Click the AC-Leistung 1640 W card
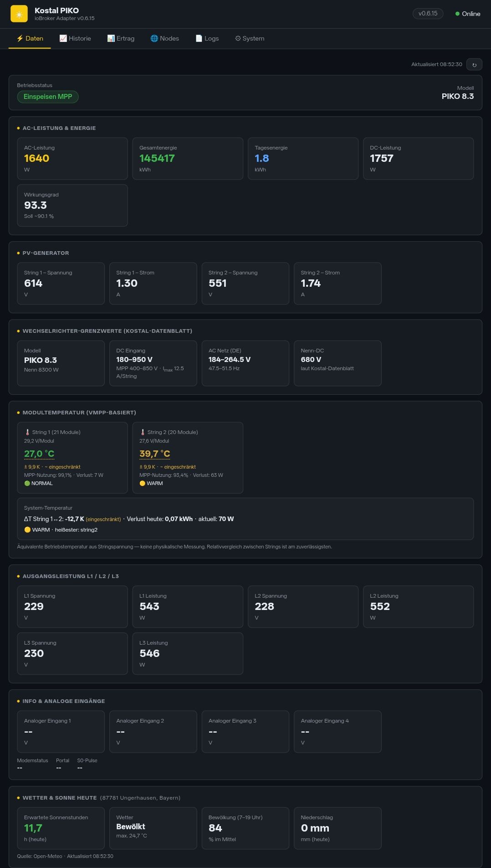 coord(72,159)
